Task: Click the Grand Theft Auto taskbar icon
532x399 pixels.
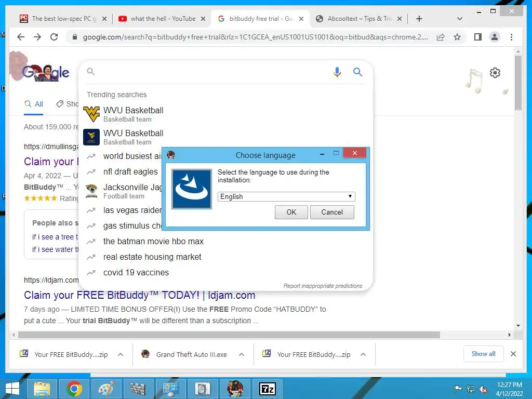Action: (235, 389)
